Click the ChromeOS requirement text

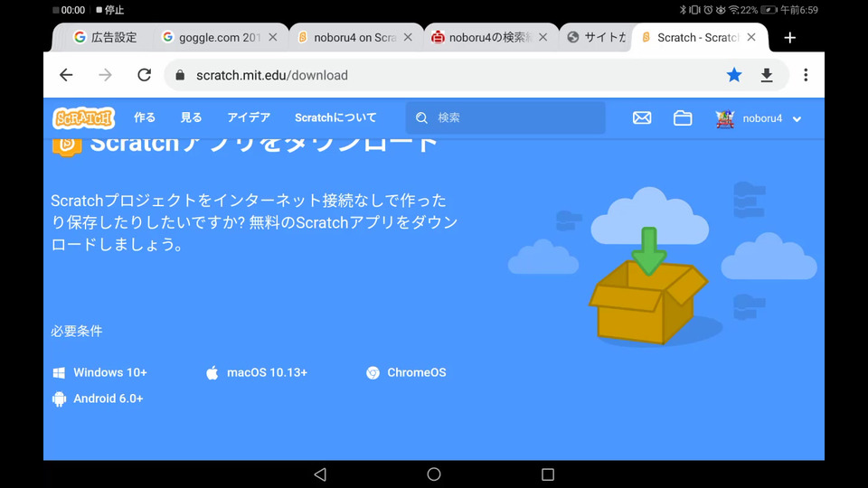[x=416, y=372]
